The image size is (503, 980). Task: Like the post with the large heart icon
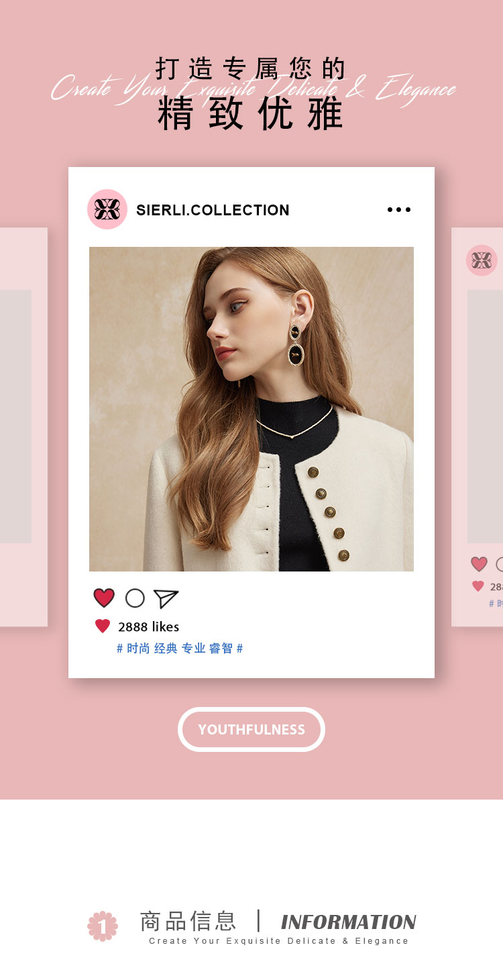pyautogui.click(x=104, y=598)
